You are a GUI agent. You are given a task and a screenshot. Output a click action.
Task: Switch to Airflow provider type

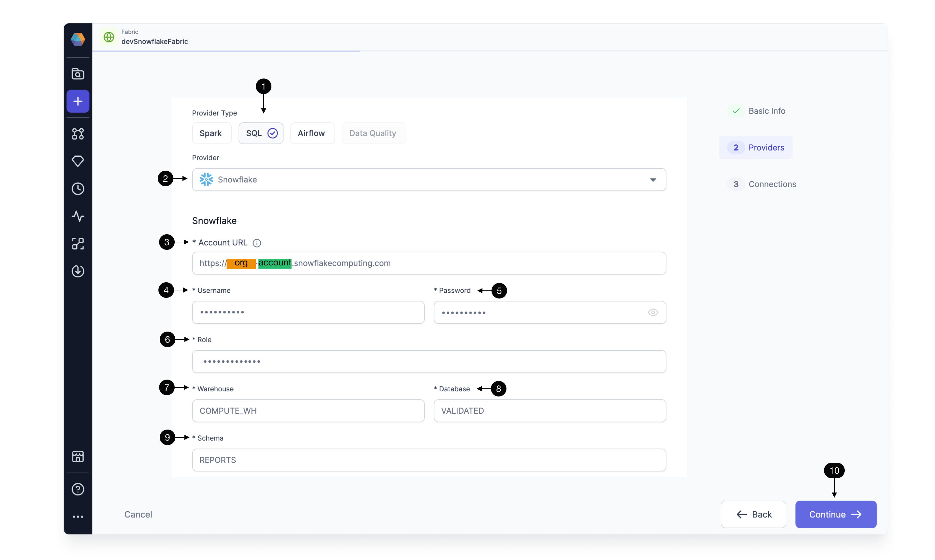(x=311, y=133)
